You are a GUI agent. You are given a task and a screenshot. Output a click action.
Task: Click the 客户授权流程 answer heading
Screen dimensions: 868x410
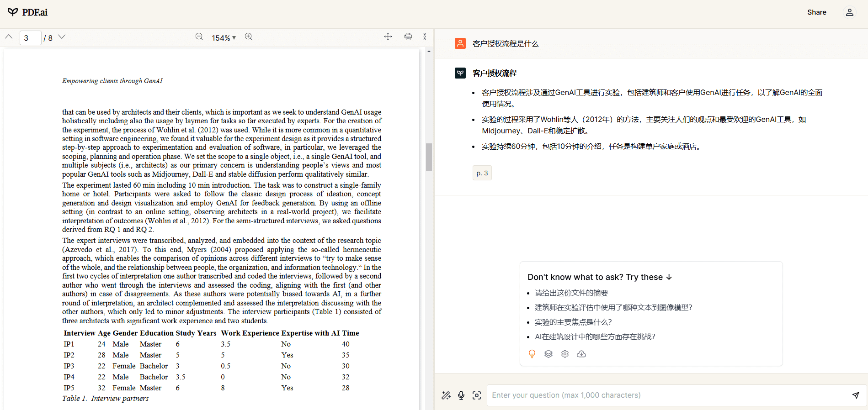(495, 73)
